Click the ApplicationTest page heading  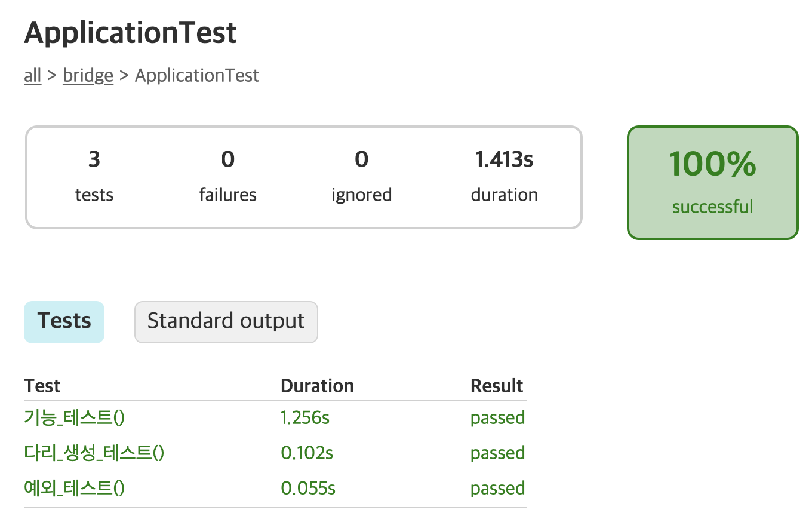[x=131, y=33]
